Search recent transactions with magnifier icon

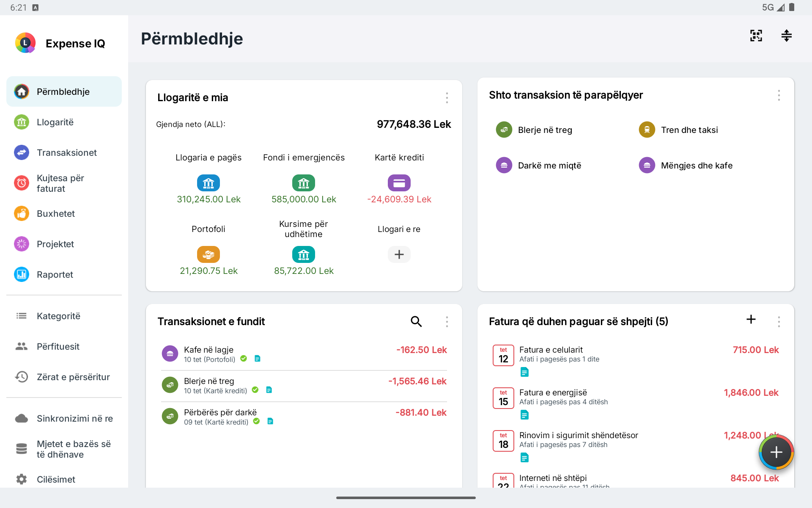click(416, 321)
